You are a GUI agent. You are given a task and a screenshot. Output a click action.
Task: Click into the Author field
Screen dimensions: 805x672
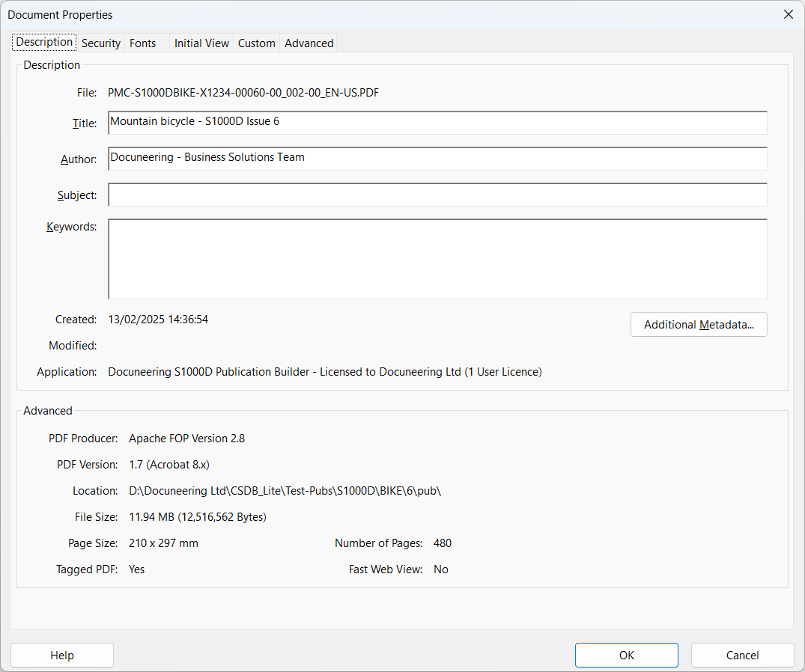437,159
